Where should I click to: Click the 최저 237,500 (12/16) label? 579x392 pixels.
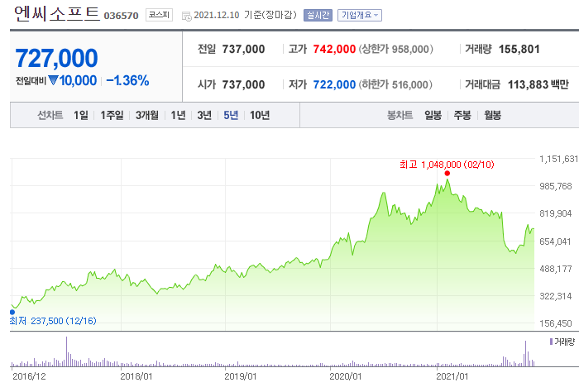(x=53, y=321)
